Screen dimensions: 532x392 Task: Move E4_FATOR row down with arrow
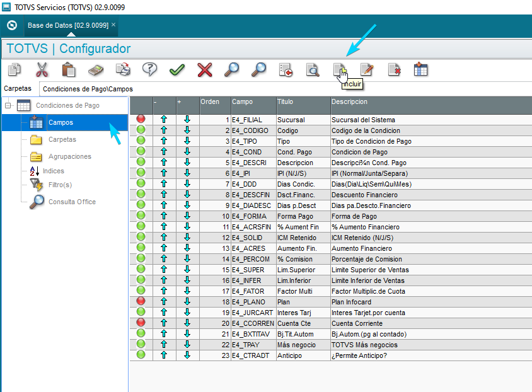coord(187,291)
